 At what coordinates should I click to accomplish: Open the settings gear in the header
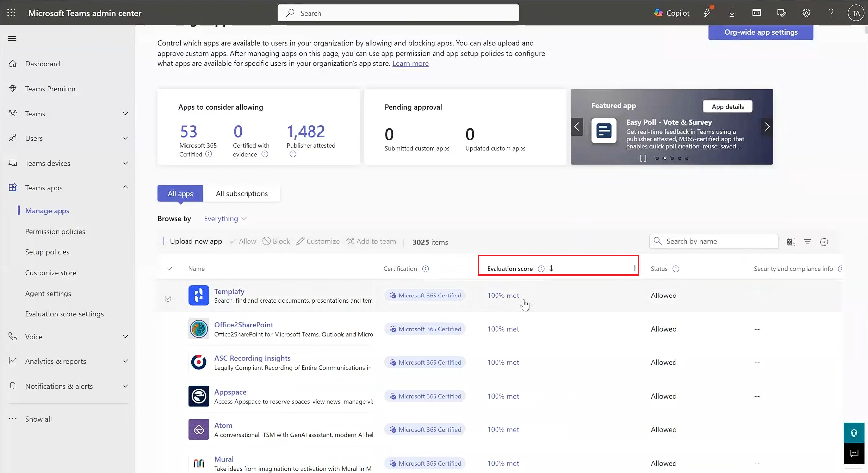point(806,13)
